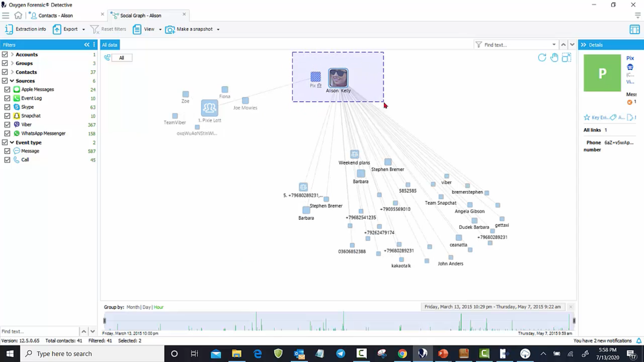Uncheck the Groups filter checkbox
Image resolution: width=644 pixels, height=362 pixels.
(5, 63)
